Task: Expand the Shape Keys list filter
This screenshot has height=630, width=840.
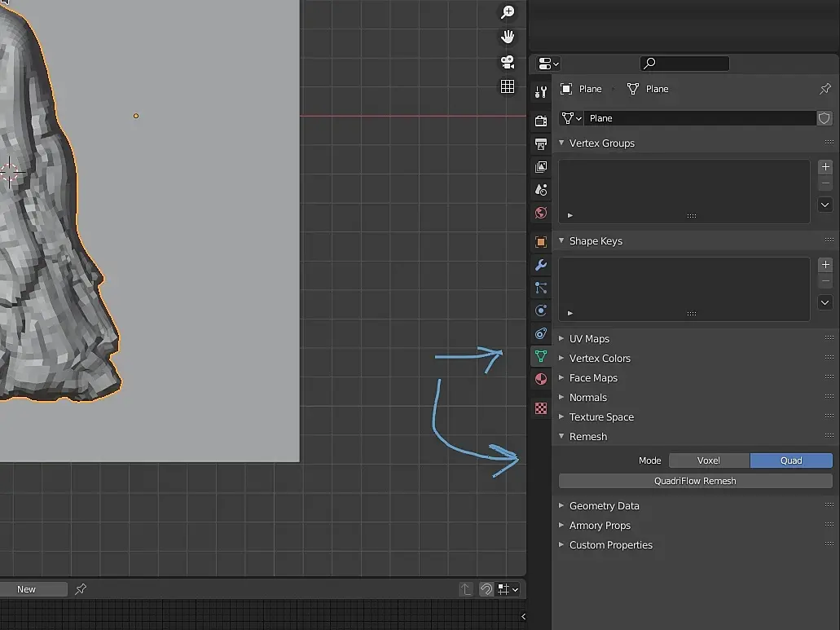Action: [x=570, y=313]
